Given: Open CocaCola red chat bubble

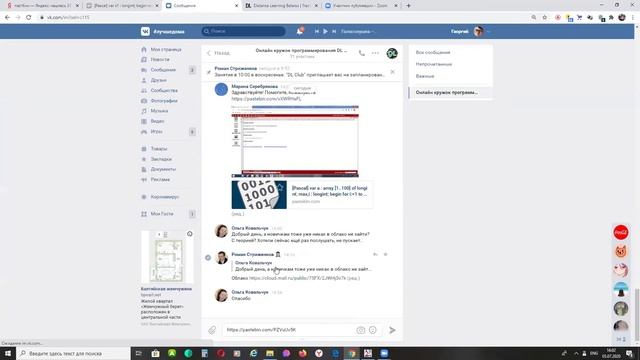Looking at the screenshot, I should (621, 232).
